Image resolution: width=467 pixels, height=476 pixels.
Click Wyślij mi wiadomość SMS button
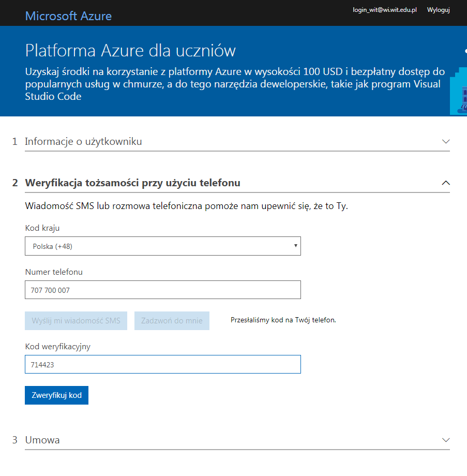coord(76,321)
